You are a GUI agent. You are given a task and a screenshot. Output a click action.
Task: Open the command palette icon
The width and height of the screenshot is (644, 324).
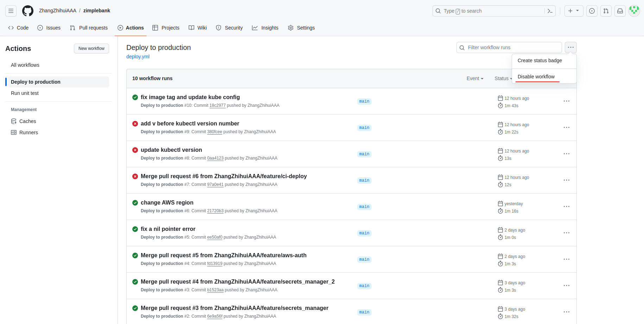(x=550, y=11)
